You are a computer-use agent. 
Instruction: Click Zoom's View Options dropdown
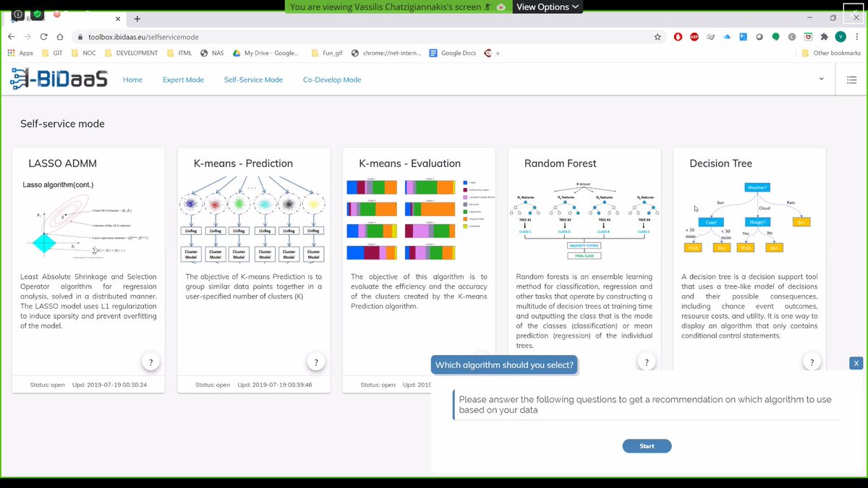[548, 7]
